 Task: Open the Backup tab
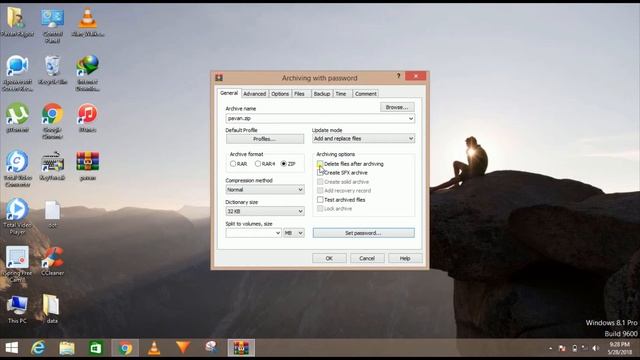pos(322,94)
